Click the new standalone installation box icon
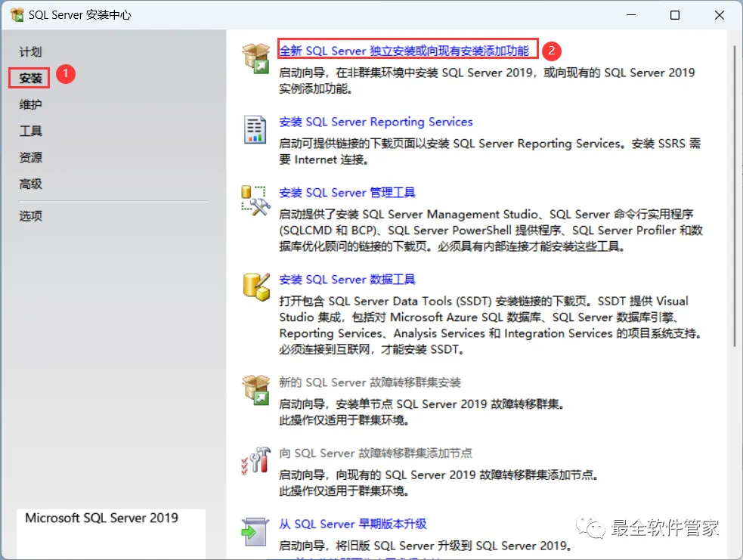Image resolution: width=743 pixels, height=560 pixels. 256,58
